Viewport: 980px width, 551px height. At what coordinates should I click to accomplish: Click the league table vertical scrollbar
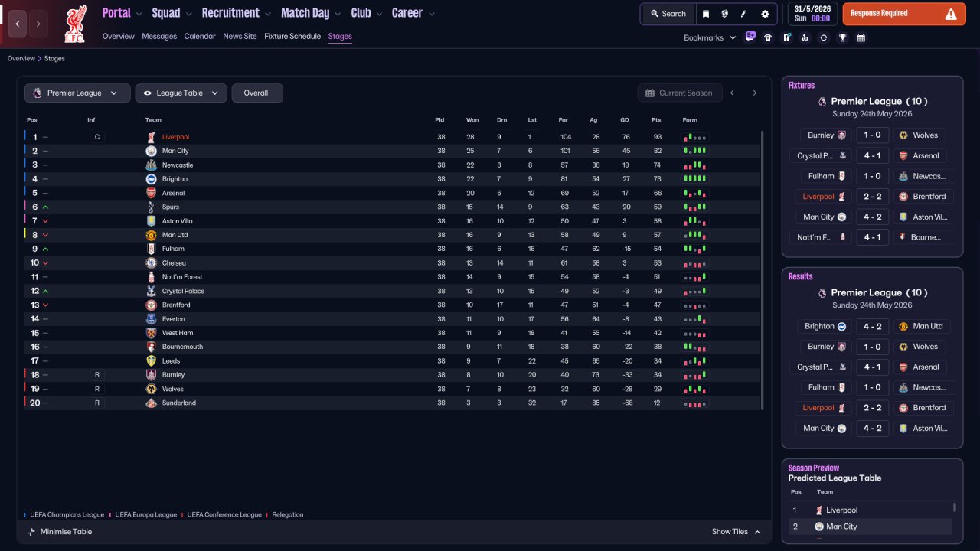(x=762, y=270)
